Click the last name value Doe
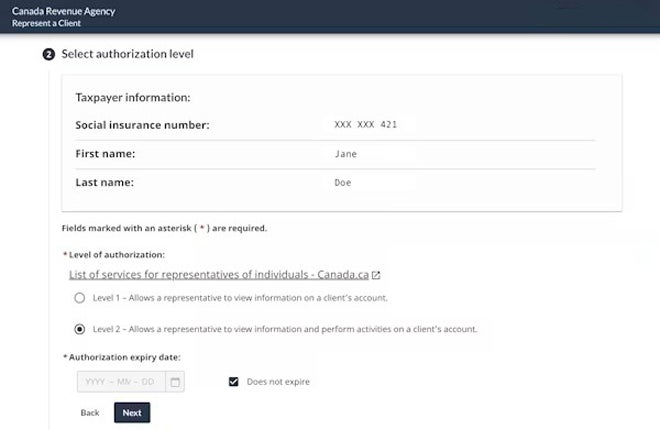 click(343, 183)
